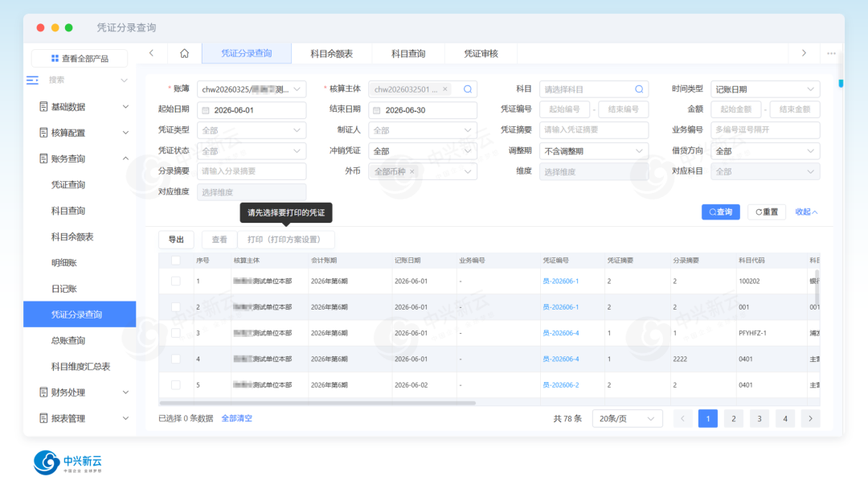
Task: Open the 对应科目 dropdown
Action: click(765, 171)
